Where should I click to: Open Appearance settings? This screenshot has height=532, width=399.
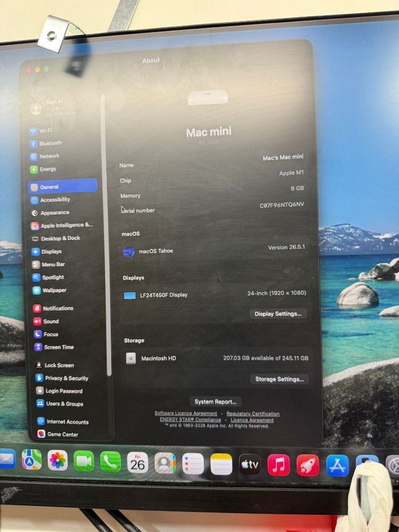point(51,213)
